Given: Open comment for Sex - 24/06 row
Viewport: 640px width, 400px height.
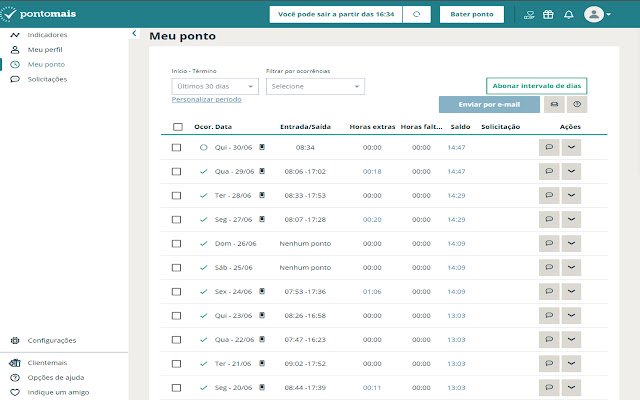Looking at the screenshot, I should click(549, 292).
